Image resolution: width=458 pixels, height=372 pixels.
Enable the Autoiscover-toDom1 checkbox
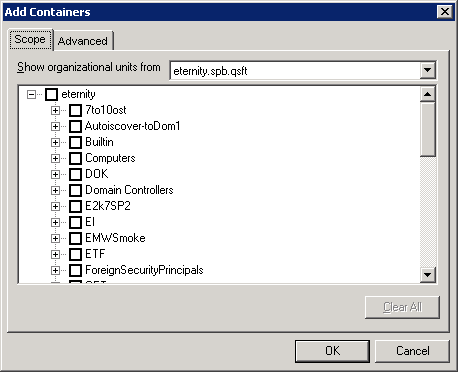tap(75, 126)
